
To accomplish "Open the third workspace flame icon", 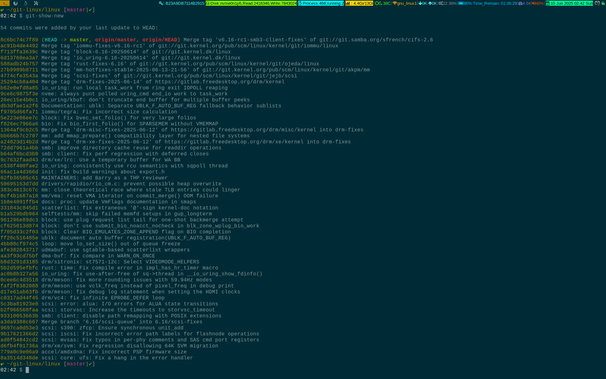I will point(26,3).
